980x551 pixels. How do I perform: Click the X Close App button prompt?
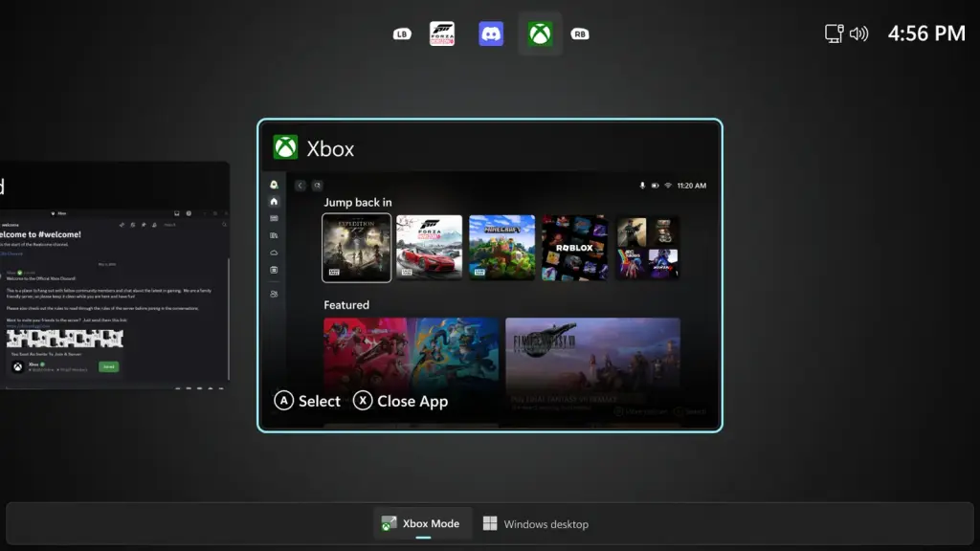(400, 401)
